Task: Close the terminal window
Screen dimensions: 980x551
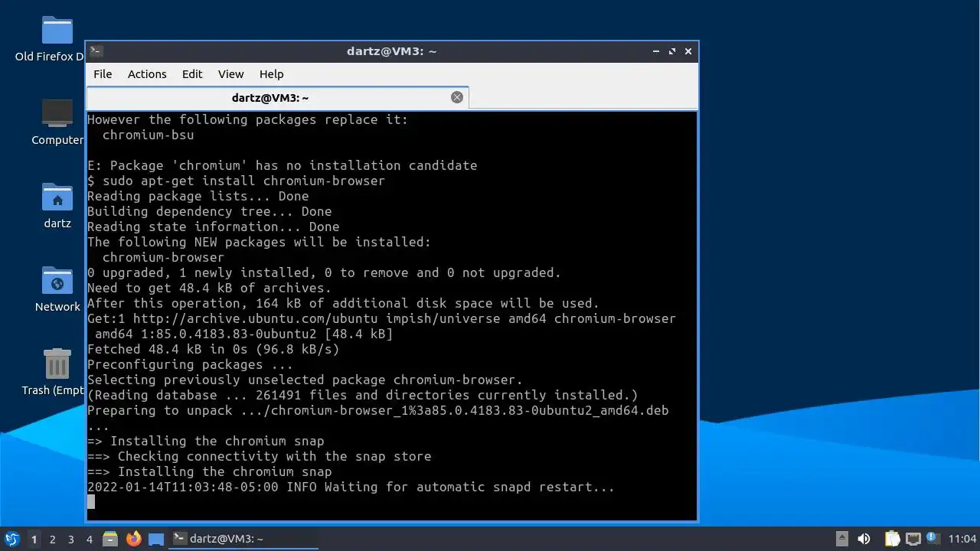Action: (x=688, y=51)
